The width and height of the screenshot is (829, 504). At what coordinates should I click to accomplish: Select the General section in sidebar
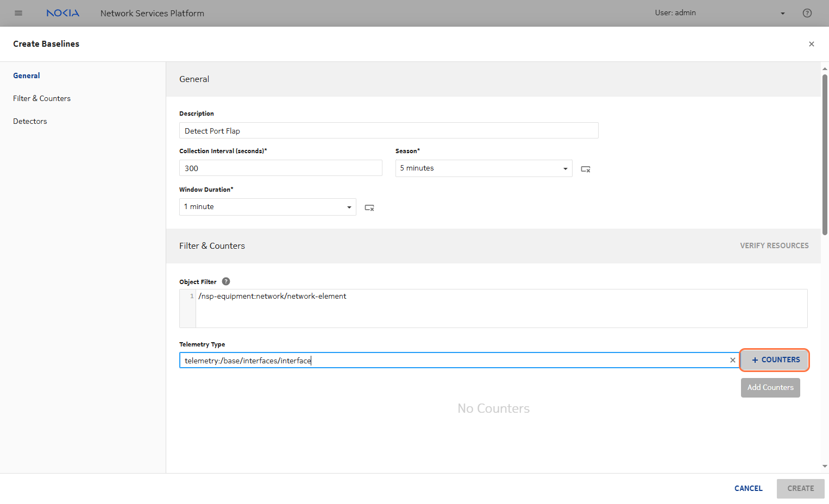tap(27, 75)
